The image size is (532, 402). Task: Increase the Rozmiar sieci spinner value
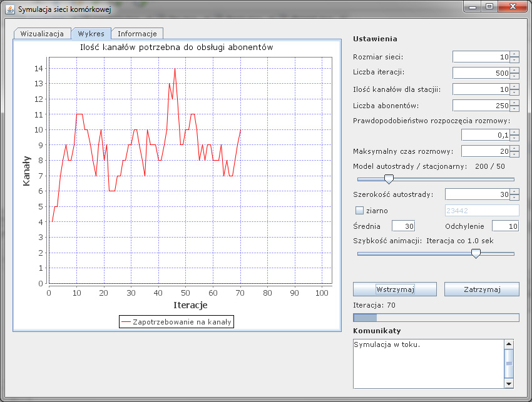point(514,54)
